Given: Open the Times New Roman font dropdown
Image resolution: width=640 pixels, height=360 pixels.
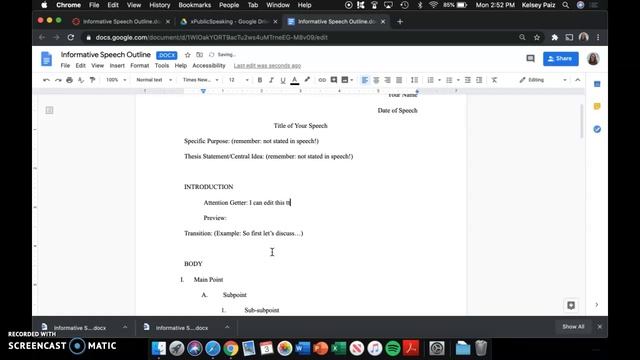Looking at the screenshot, I should click(200, 80).
